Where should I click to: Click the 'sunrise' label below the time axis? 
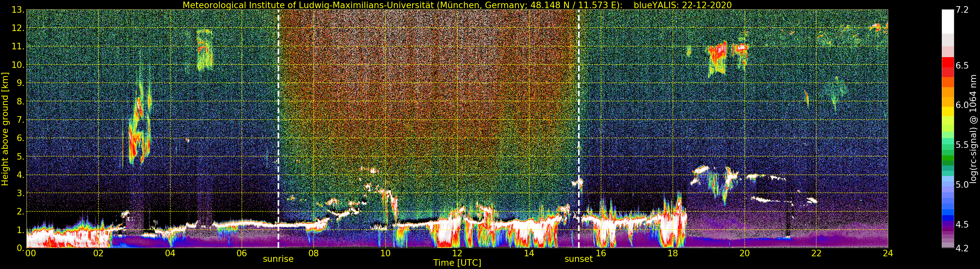[278, 259]
